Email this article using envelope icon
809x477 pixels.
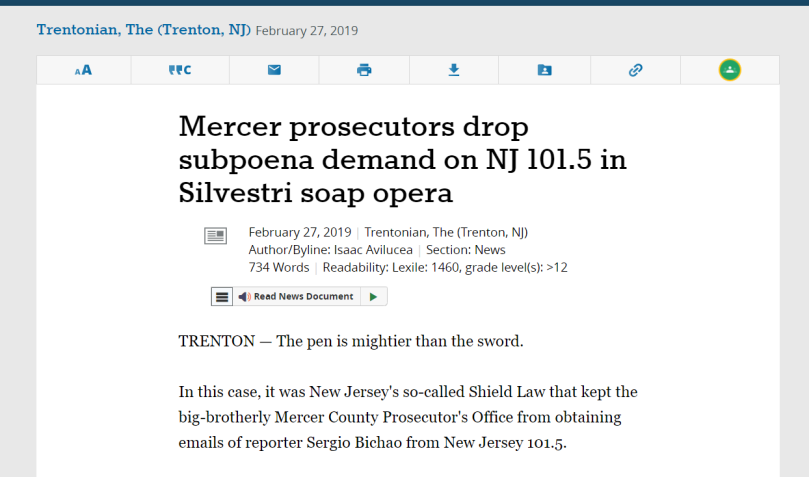(x=274, y=70)
